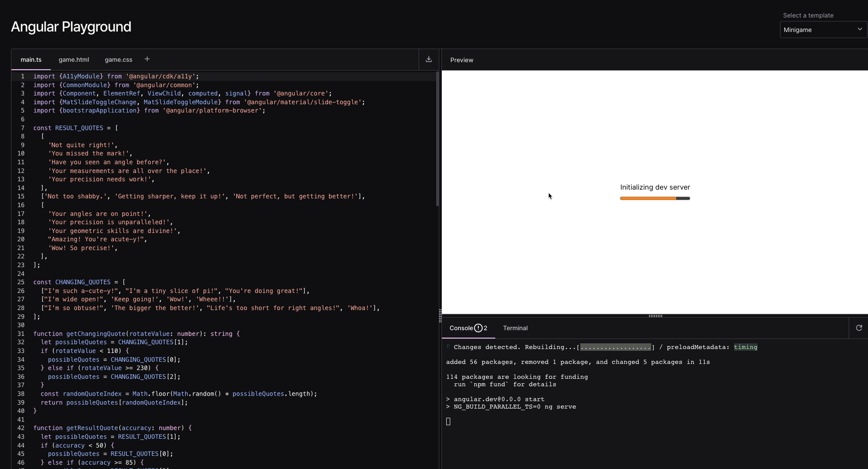This screenshot has height=469, width=868.
Task: Switch to the game.html tab
Action: click(74, 60)
